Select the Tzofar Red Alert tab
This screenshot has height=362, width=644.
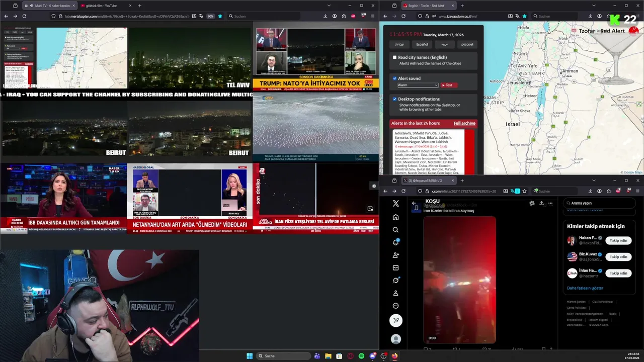tap(429, 6)
